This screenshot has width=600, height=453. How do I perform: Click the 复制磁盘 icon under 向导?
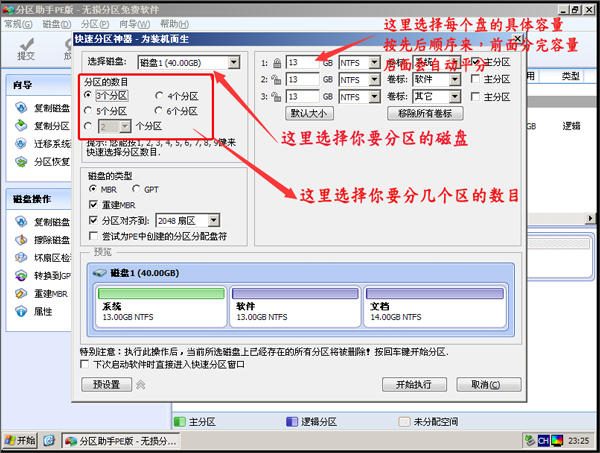point(21,108)
